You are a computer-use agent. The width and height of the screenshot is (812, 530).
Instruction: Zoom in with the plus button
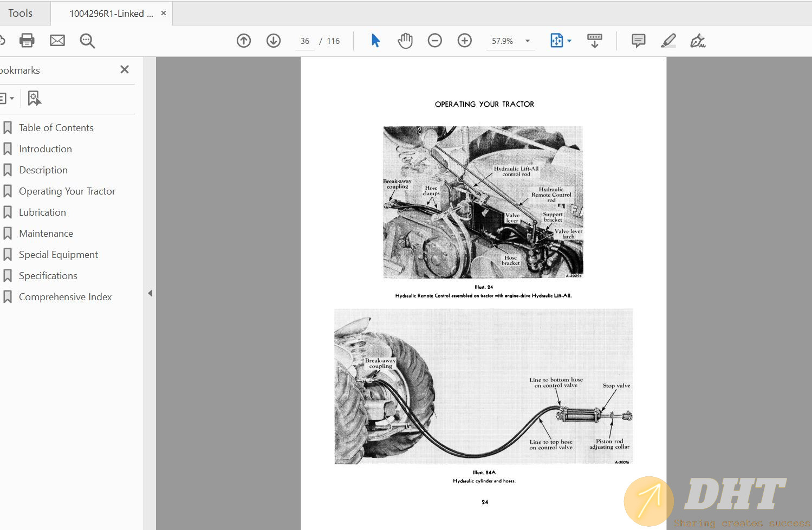point(465,41)
